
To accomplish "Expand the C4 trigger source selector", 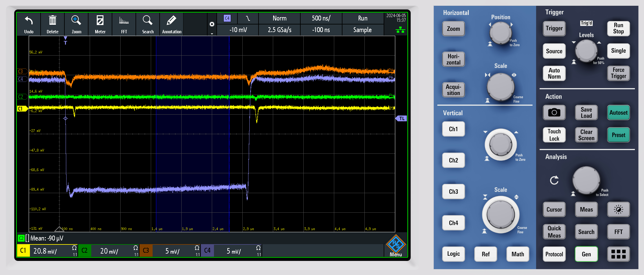I will click(x=227, y=18).
